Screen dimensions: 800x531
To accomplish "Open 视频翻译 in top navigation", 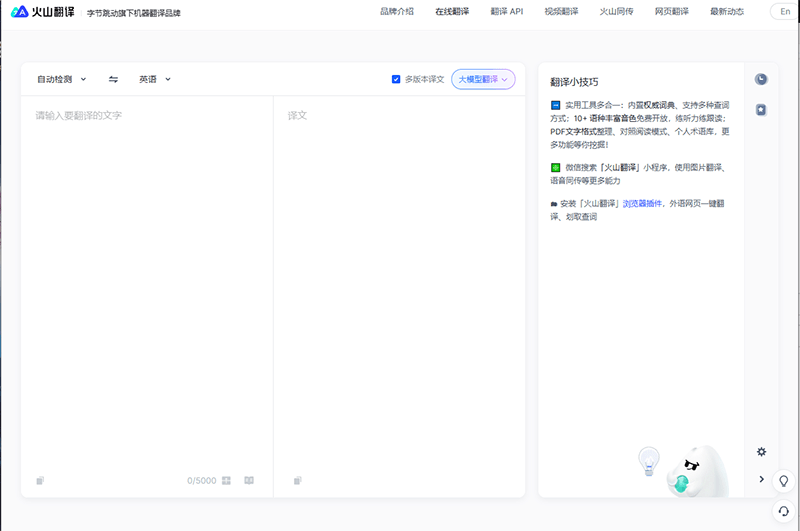I will tap(561, 12).
